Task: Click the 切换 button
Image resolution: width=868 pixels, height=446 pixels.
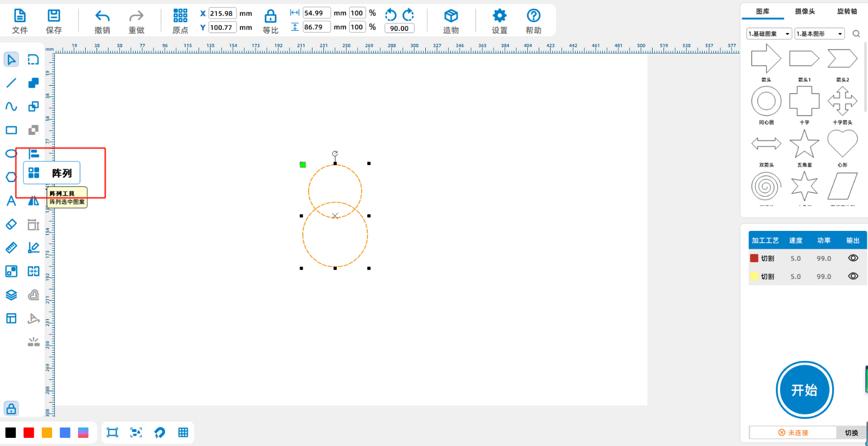Action: (851, 432)
